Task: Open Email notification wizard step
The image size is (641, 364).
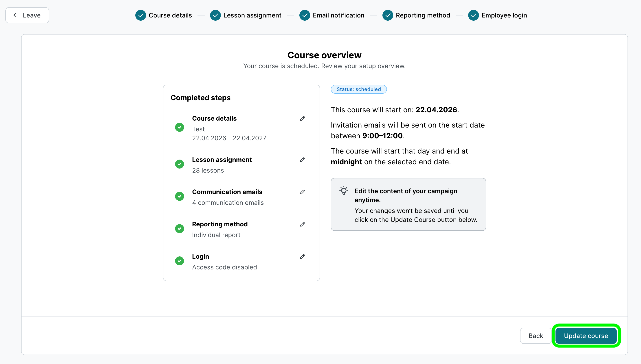Action: 332,15
